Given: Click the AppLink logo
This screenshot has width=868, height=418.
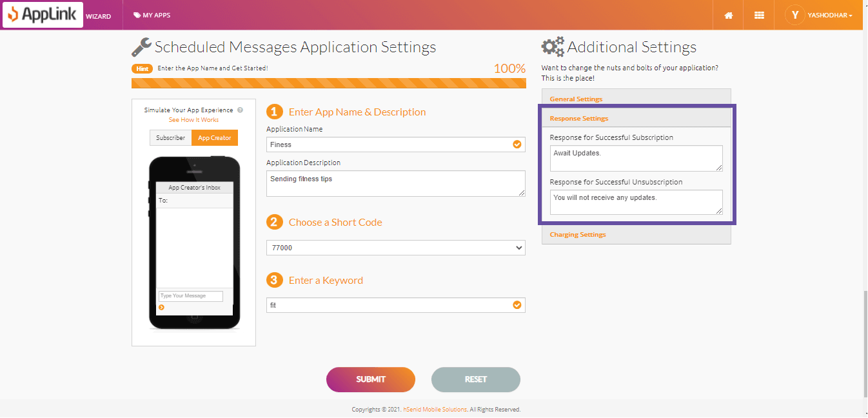Looking at the screenshot, I should (x=43, y=15).
